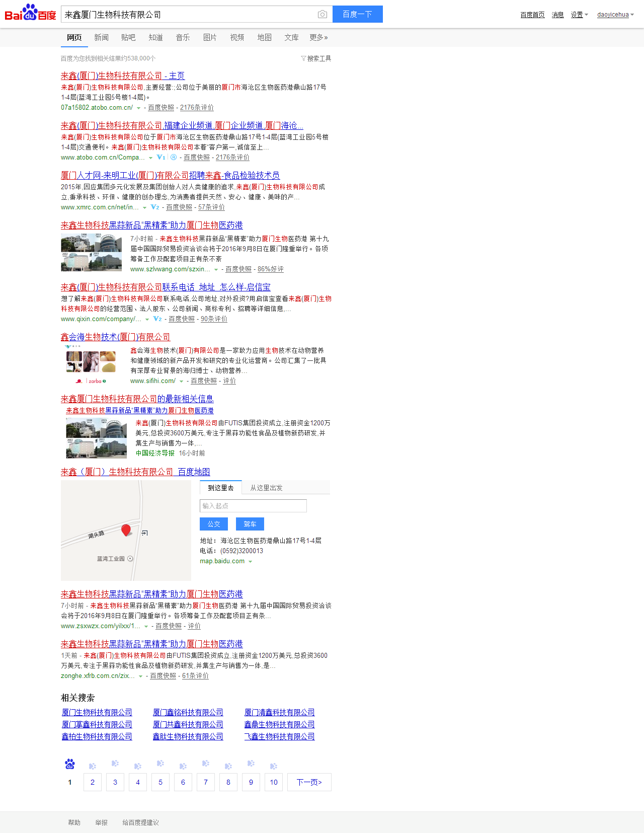Open 来鑫厦门生物科技有限公司的最新相关信息 heading link
Image resolution: width=644 pixels, height=833 pixels.
(137, 399)
